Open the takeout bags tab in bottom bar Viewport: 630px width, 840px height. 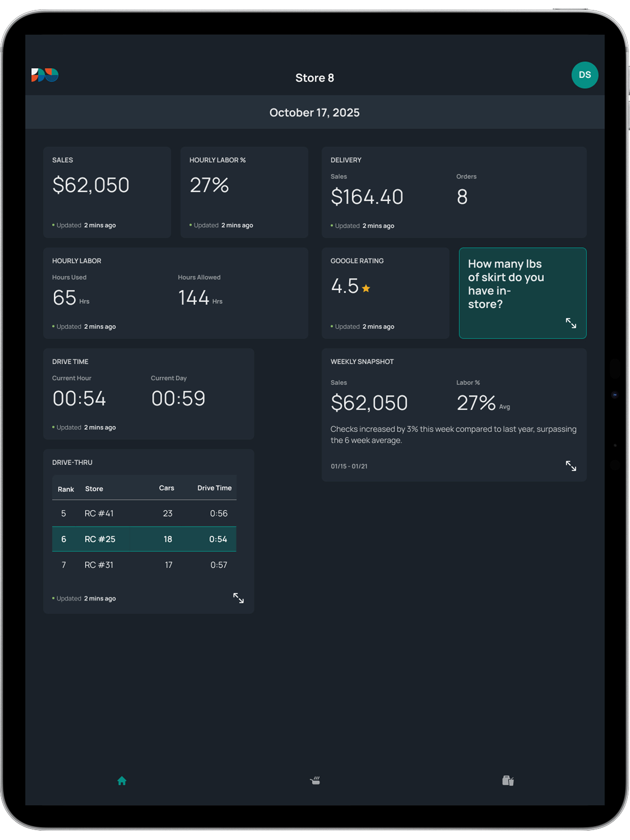(508, 780)
